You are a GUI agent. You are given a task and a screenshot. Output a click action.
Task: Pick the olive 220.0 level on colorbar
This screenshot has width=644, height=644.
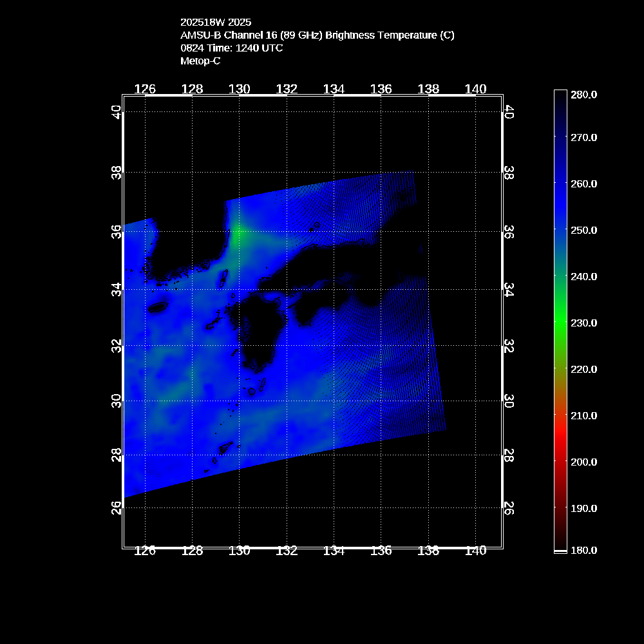pos(560,369)
